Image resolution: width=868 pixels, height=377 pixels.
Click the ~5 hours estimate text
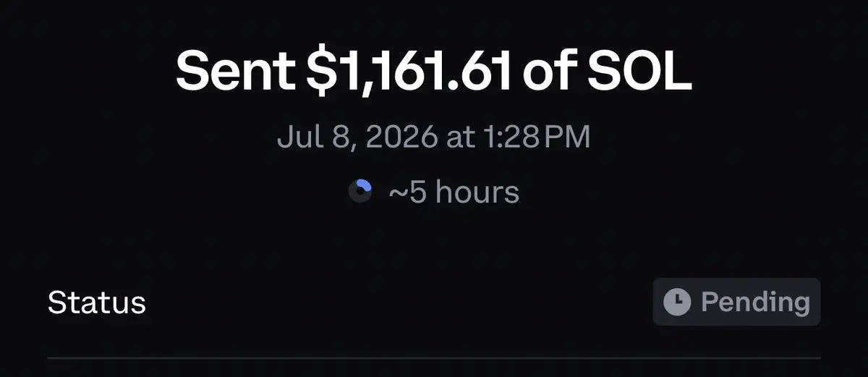(x=454, y=192)
